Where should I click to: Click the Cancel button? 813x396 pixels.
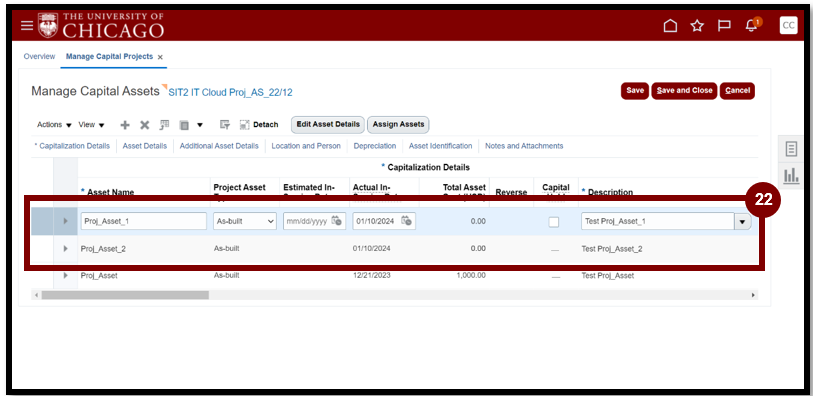(x=737, y=91)
